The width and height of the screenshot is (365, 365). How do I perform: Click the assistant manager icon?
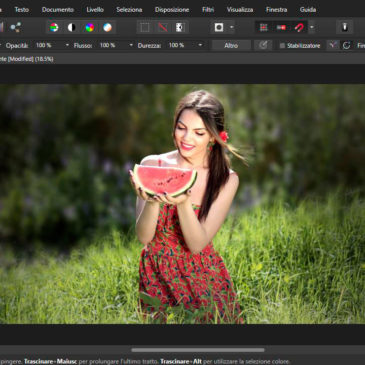tap(345, 27)
